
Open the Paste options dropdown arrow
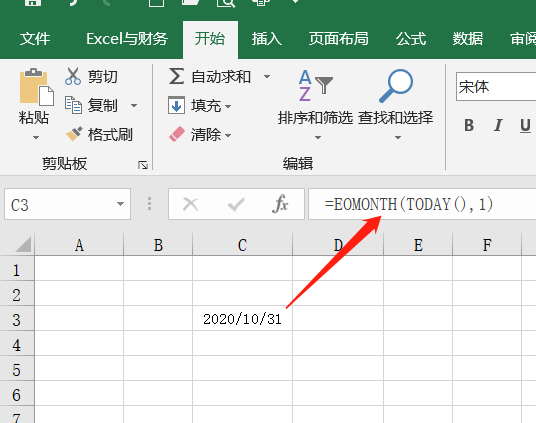[x=36, y=137]
